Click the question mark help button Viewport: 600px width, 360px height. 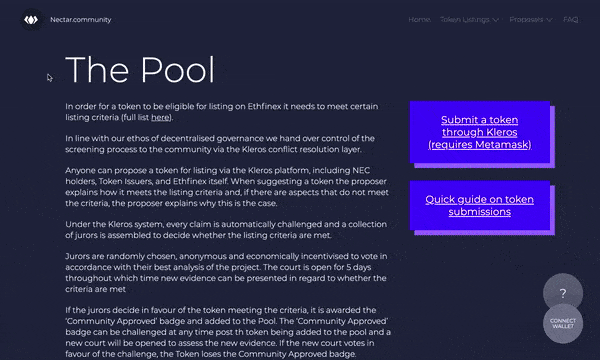coord(563,293)
